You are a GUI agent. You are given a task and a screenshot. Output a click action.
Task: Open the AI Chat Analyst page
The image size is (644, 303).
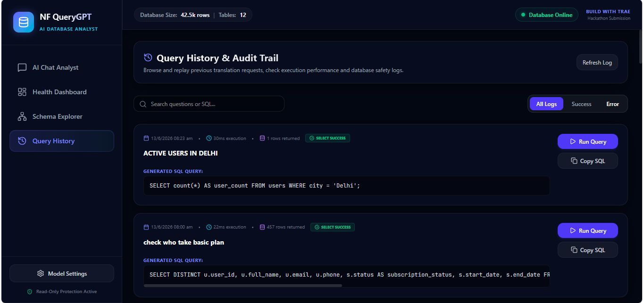pyautogui.click(x=62, y=67)
